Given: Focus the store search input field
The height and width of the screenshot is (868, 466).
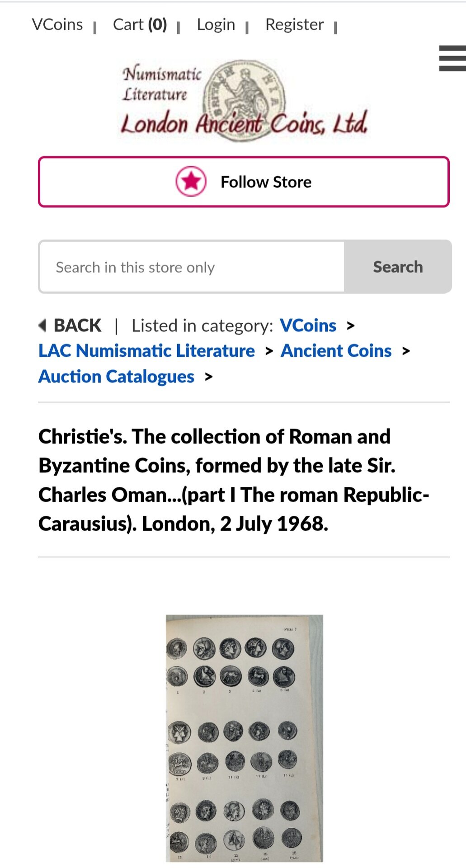Looking at the screenshot, I should click(192, 267).
